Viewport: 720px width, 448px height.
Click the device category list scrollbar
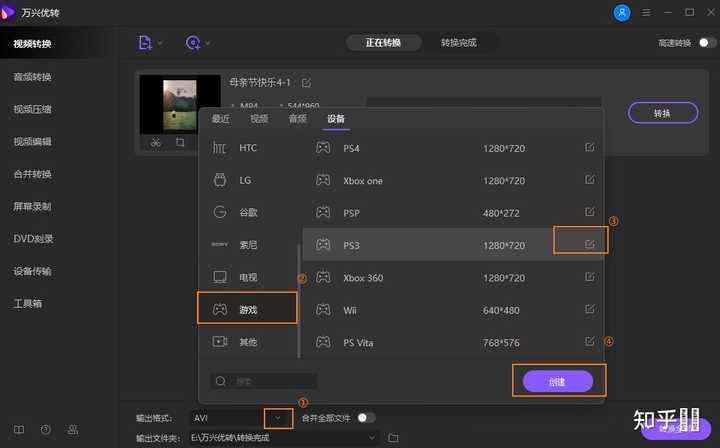[299, 301]
